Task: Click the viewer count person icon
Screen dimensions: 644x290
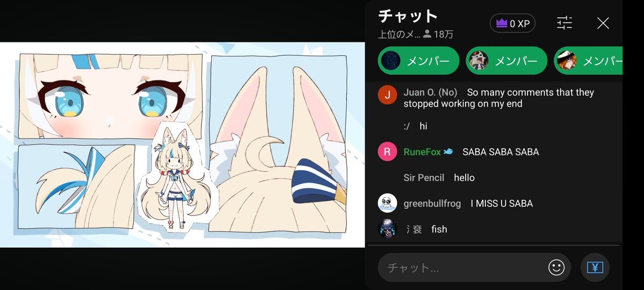Action: point(427,34)
